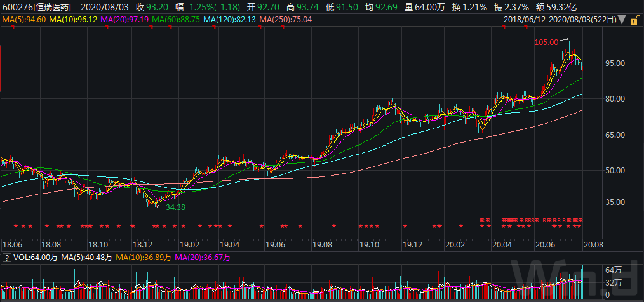644x302 pixels.
Task: Click the 20.08 time axis label
Action: (x=593, y=245)
